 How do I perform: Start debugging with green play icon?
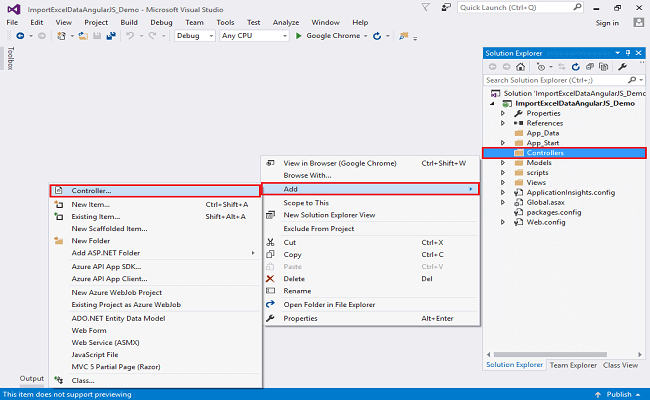298,36
